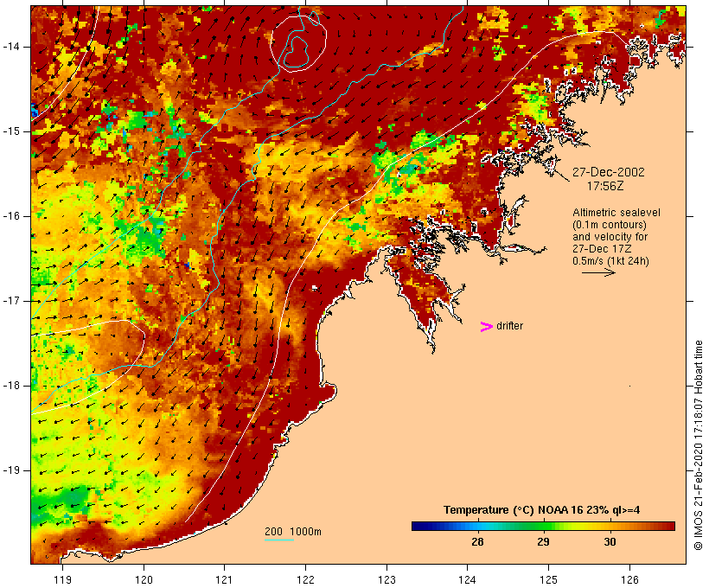Click the "drifter" legend label
This screenshot has width=709, height=588.
click(x=509, y=326)
